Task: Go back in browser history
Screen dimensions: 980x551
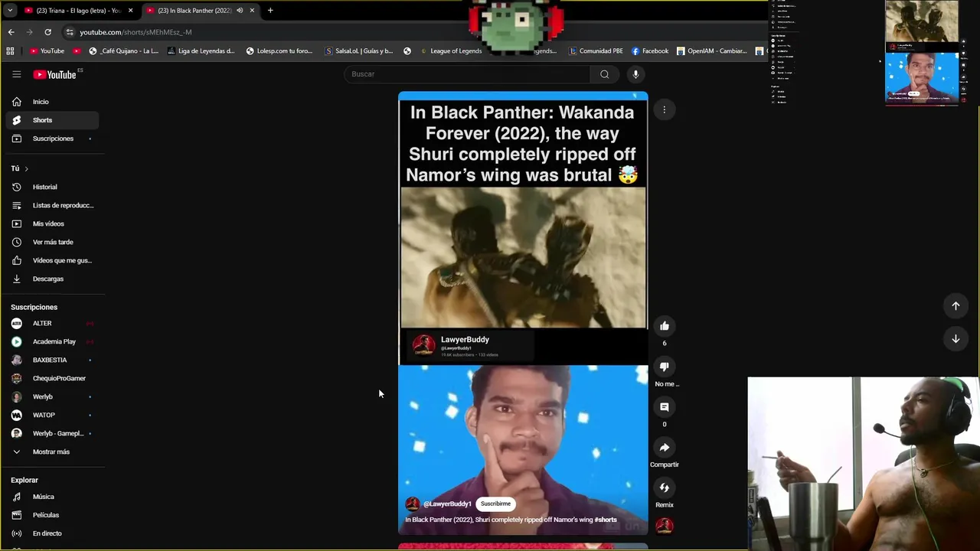Action: click(11, 32)
